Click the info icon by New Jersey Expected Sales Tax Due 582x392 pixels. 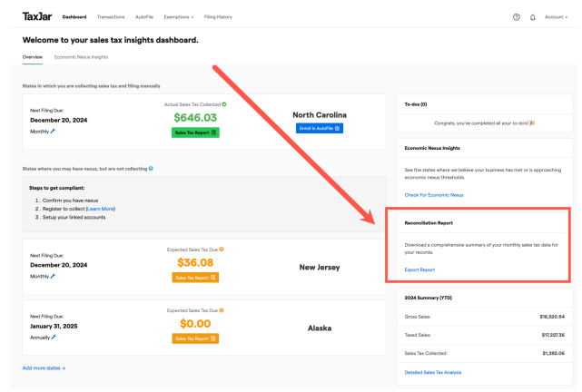[222, 250]
